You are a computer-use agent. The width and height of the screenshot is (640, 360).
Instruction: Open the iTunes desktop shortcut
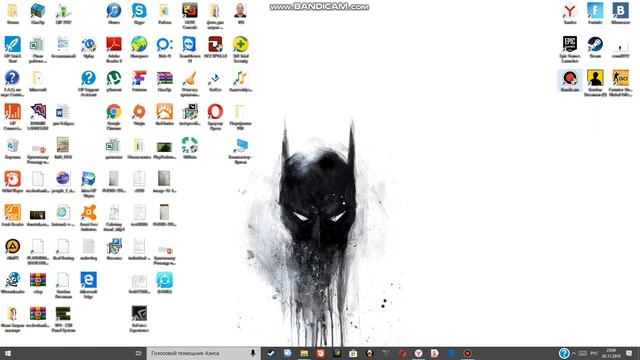pos(113,11)
